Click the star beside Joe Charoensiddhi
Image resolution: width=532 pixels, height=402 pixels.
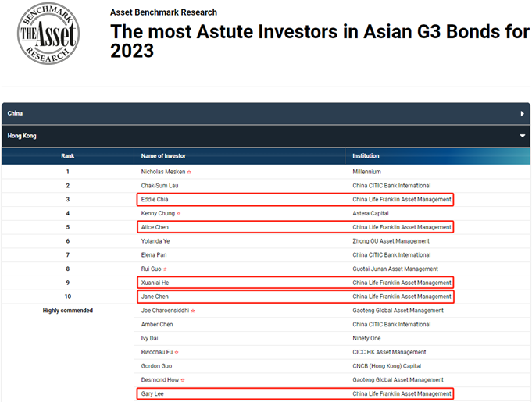193,311
